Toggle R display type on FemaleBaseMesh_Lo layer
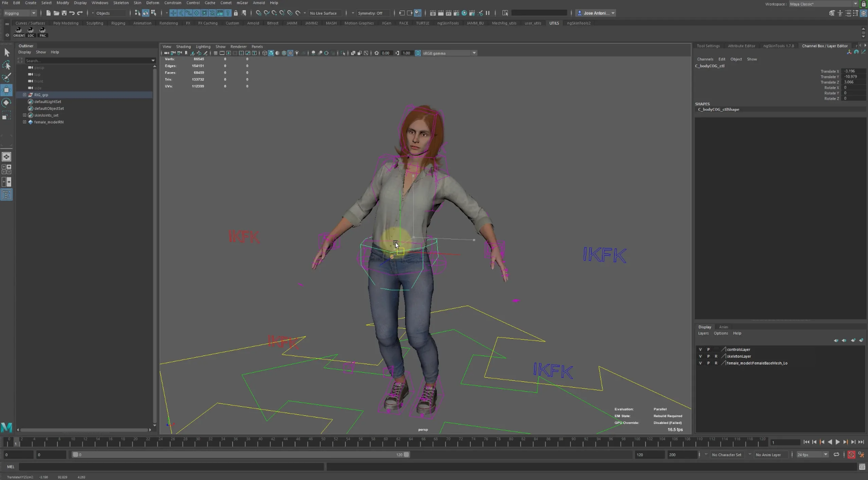Image resolution: width=868 pixels, height=480 pixels. pyautogui.click(x=716, y=363)
